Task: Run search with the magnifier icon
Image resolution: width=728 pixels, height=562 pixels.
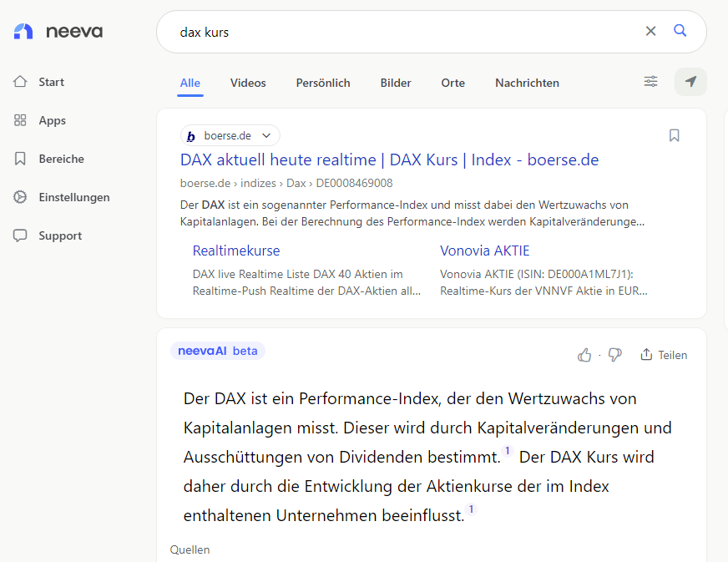Action: coord(680,31)
